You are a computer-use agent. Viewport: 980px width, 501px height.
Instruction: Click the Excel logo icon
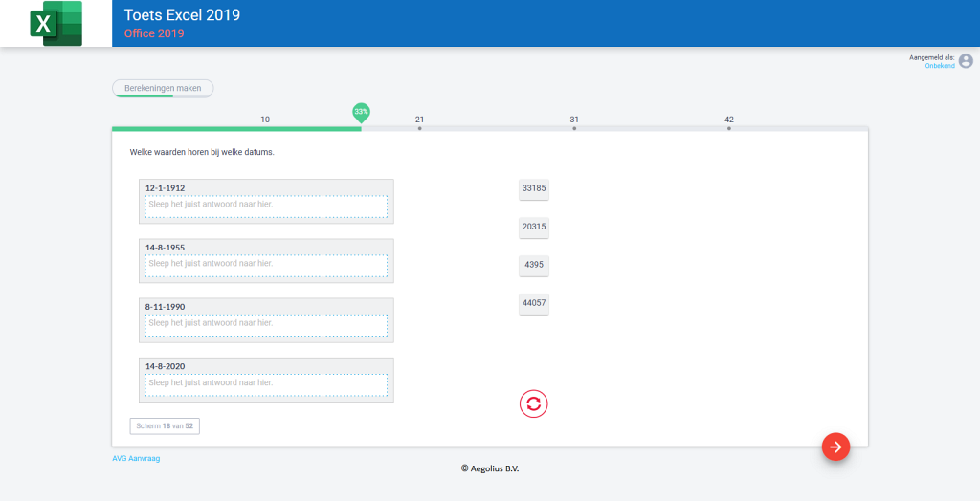pyautogui.click(x=56, y=24)
